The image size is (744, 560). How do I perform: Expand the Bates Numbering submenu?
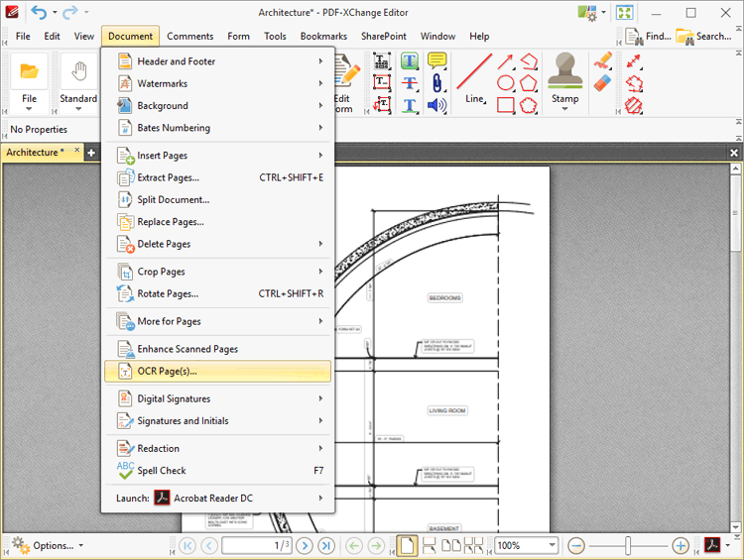[x=218, y=128]
